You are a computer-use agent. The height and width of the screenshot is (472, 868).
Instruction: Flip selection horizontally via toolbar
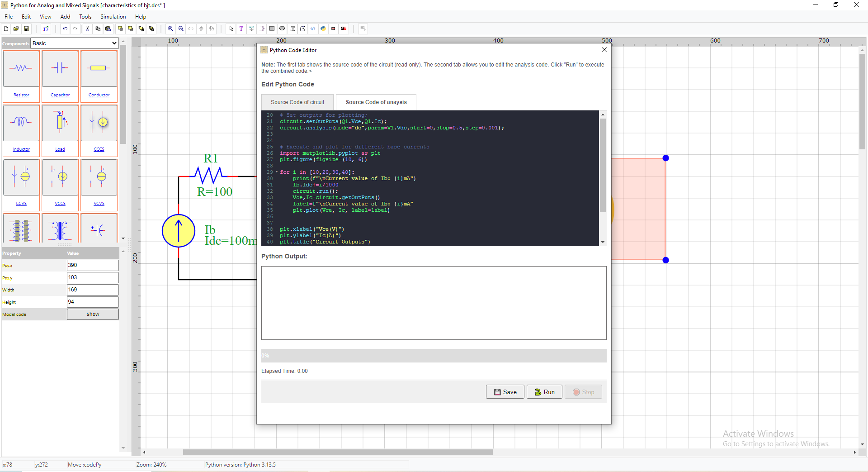[191, 29]
